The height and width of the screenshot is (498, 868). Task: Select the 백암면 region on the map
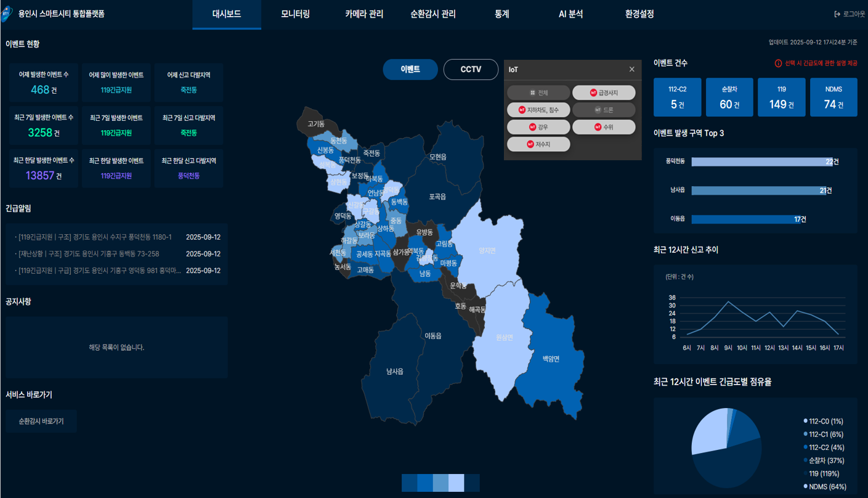550,359
